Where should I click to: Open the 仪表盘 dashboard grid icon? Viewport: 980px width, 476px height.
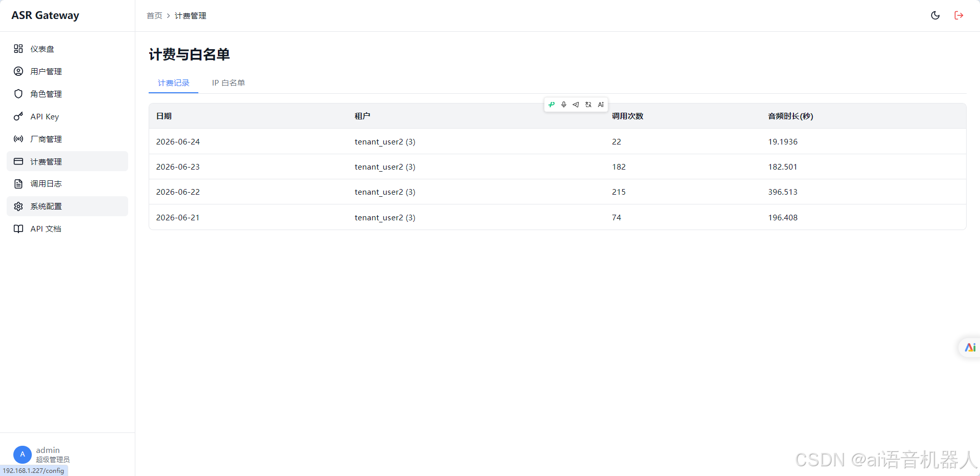coord(18,49)
